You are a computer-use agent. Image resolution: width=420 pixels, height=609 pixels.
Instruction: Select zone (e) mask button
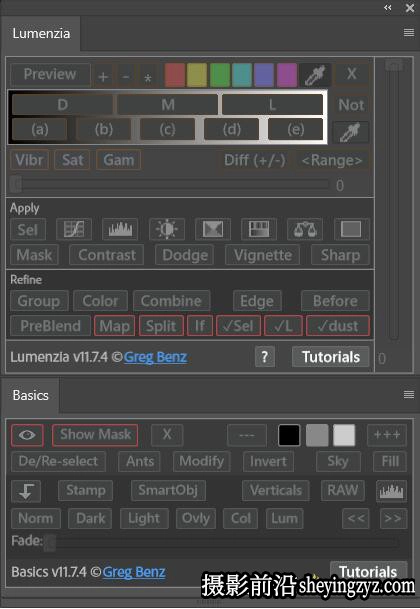295,129
